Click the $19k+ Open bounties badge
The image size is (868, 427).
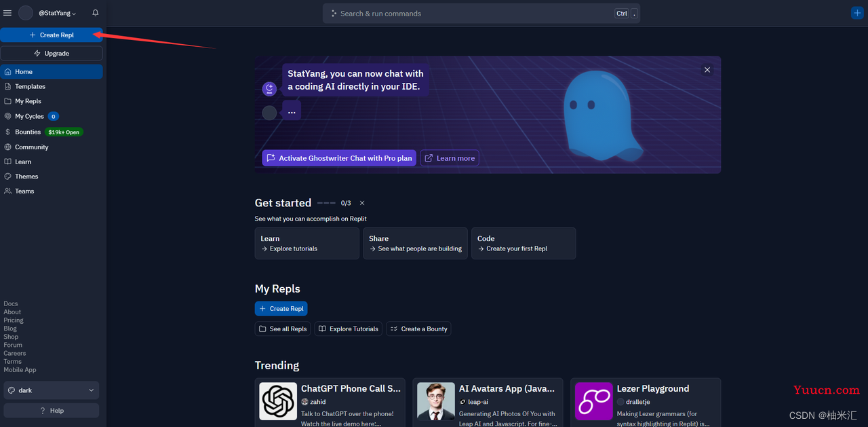point(64,132)
